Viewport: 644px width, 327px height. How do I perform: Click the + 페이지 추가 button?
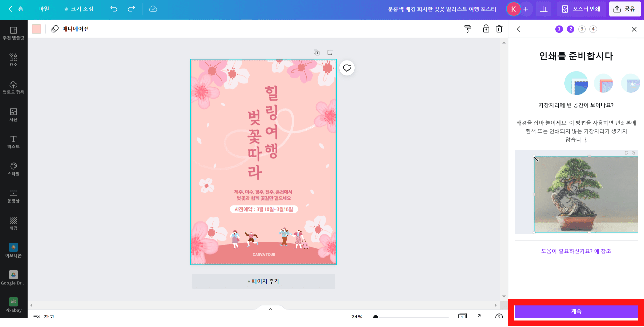263,281
